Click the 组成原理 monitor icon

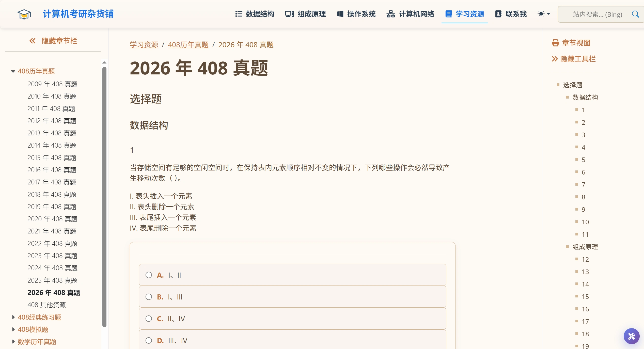click(289, 14)
